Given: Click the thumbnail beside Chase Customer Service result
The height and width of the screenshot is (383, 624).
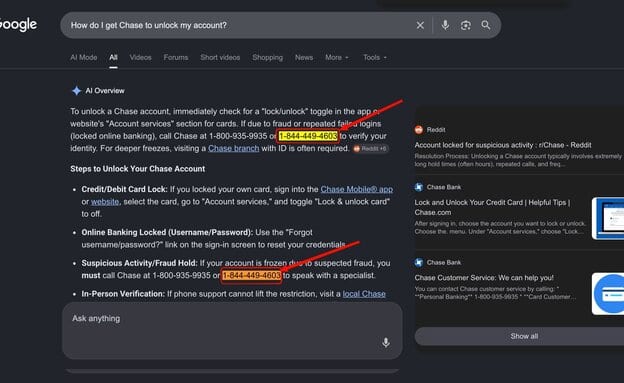Looking at the screenshot, I should pyautogui.click(x=608, y=294).
